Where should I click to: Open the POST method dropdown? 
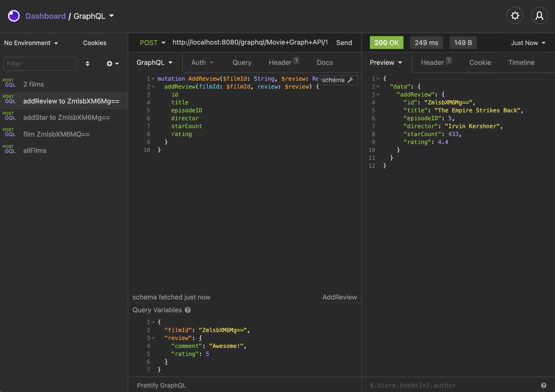pyautogui.click(x=152, y=43)
